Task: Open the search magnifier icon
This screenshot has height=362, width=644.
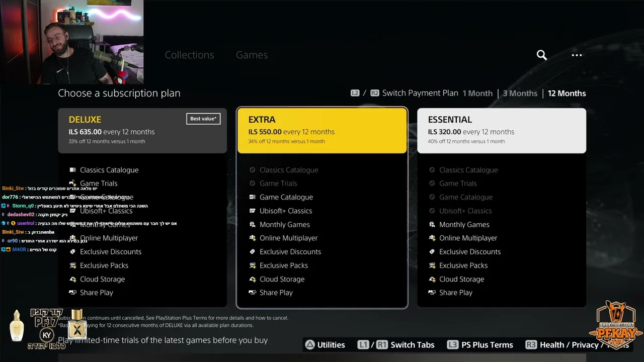Action: click(x=541, y=55)
